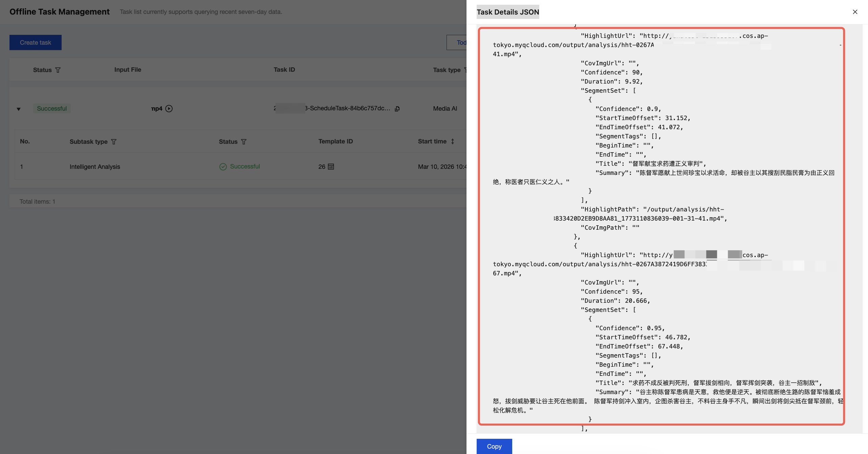Close the Task Details JSON panel
This screenshot has height=454, width=868.
pos(855,12)
